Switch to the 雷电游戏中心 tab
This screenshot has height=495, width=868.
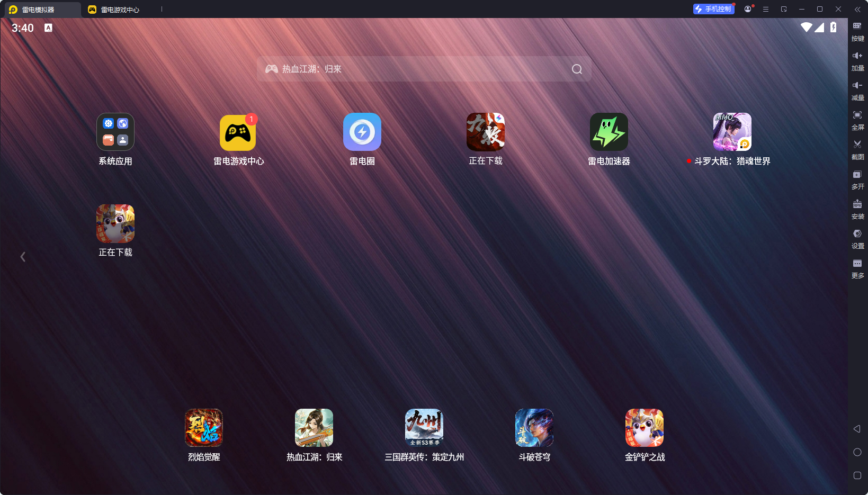pos(120,10)
